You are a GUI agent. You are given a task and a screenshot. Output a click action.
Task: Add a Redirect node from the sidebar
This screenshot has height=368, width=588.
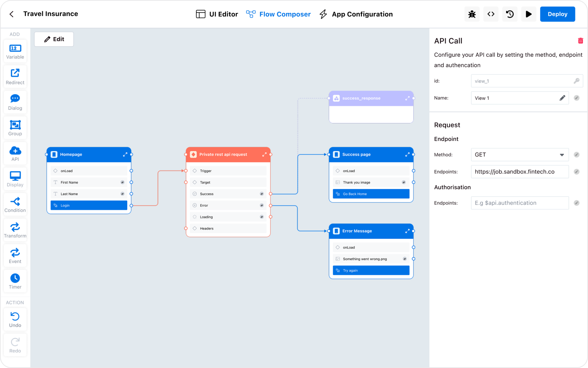click(15, 76)
